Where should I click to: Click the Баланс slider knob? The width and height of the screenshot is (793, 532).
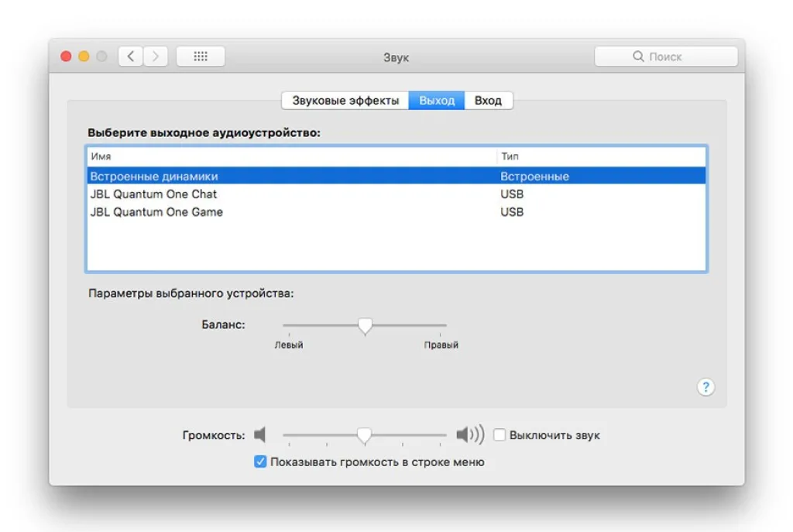point(365,326)
